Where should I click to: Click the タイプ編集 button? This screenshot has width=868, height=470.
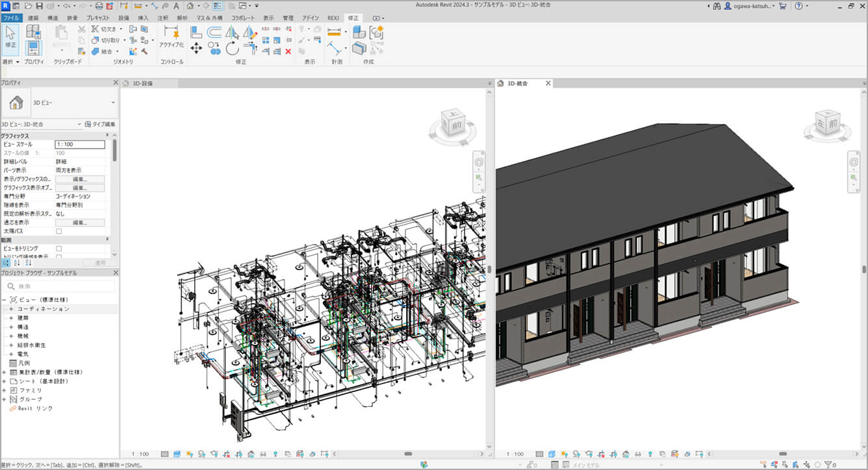tap(100, 123)
